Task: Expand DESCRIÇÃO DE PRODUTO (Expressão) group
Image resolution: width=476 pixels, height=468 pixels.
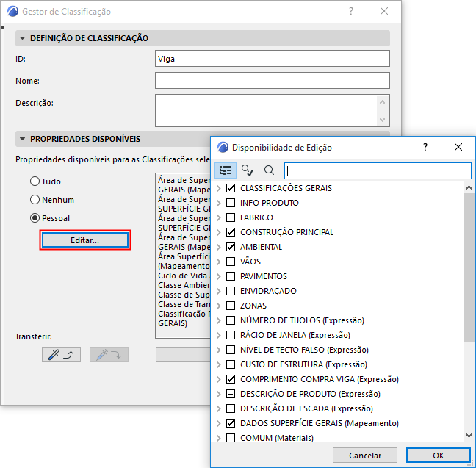Action: [x=219, y=394]
